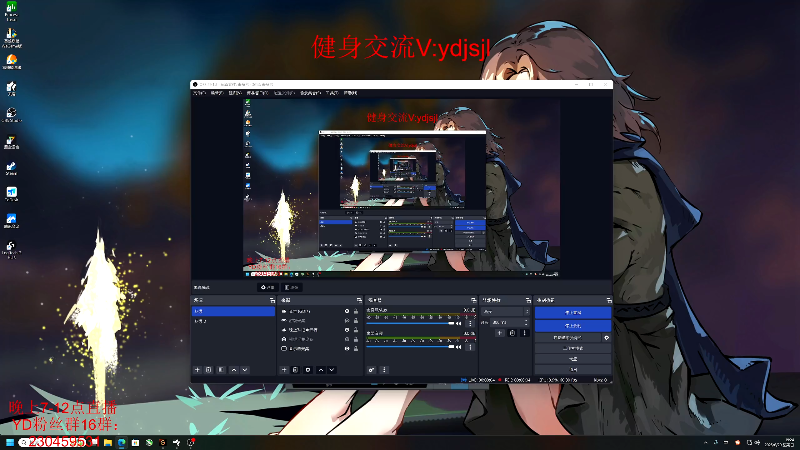This screenshot has width=800, height=450.
Task: Open Properties button above Scenes dock
Action: pyautogui.click(x=268, y=287)
